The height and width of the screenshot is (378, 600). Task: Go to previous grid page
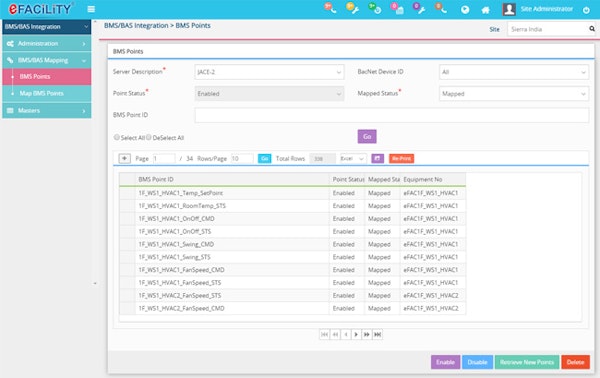pos(346,334)
